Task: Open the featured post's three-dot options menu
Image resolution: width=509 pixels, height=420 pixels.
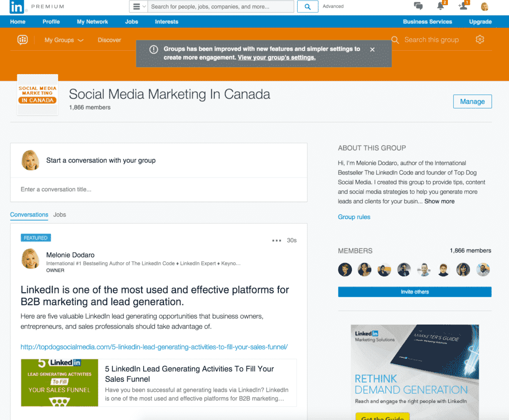Action: pos(276,241)
